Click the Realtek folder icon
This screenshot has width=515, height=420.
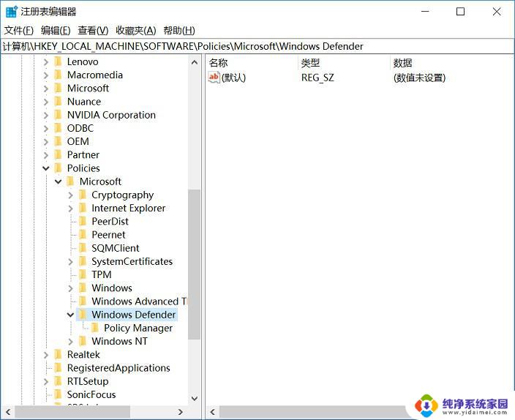(58, 355)
